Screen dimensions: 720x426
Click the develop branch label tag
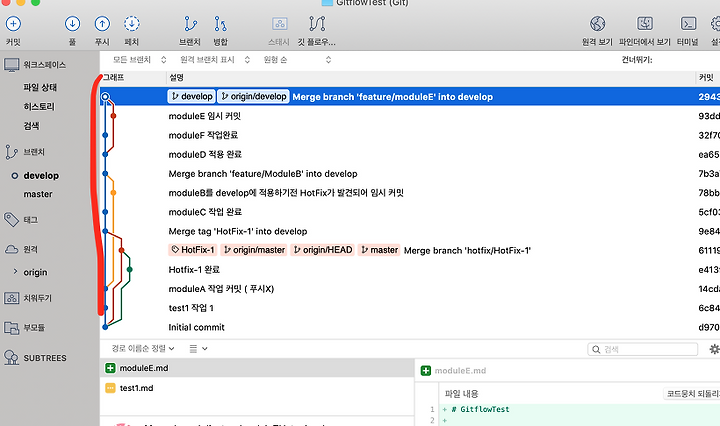pos(192,97)
